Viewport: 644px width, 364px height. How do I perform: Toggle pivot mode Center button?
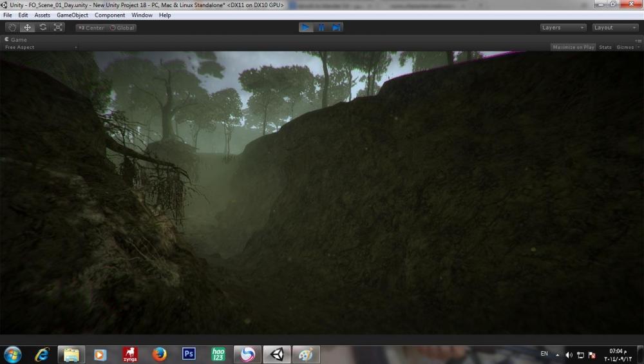click(x=91, y=28)
